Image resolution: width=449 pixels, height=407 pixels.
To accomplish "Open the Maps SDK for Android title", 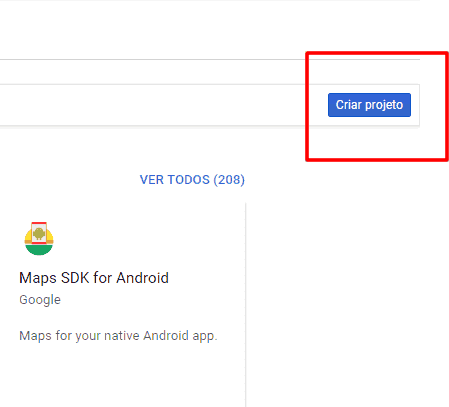I will 94,278.
